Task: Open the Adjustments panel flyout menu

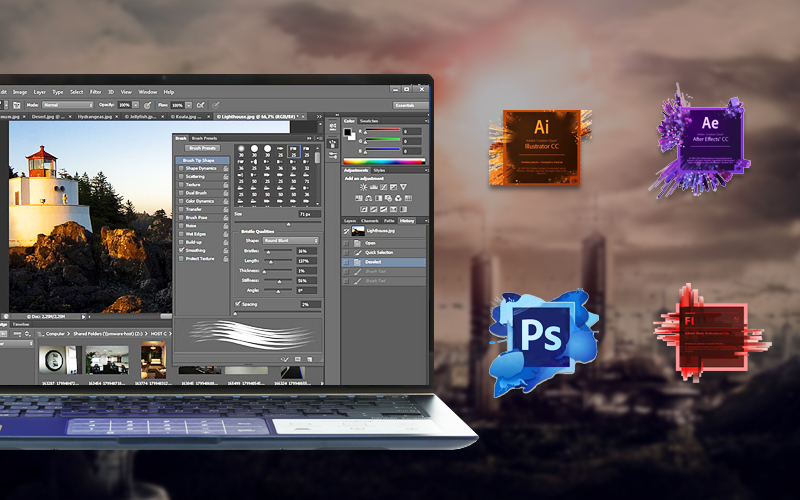Action: (x=426, y=170)
